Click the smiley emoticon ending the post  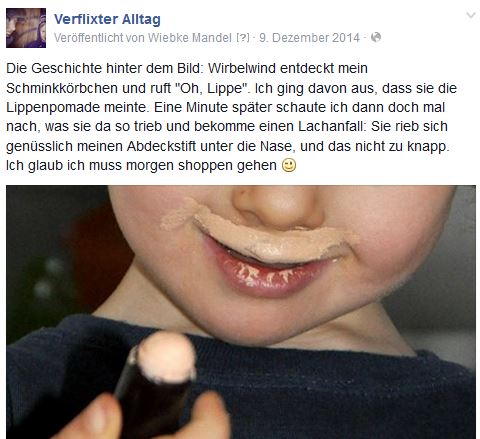pos(289,165)
